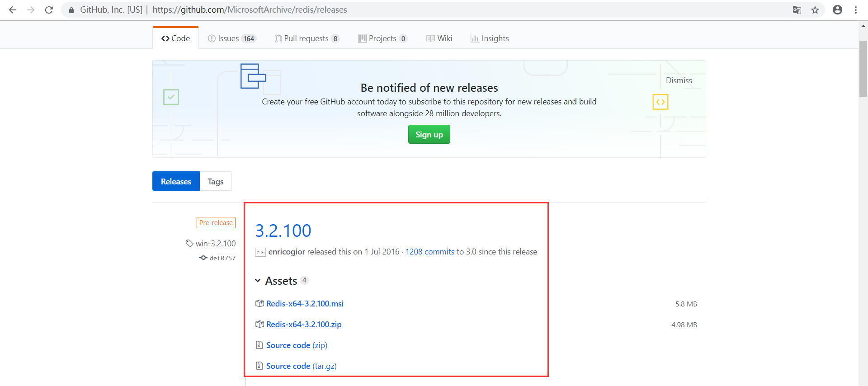
Task: Open the Issues tab
Action: pos(232,38)
